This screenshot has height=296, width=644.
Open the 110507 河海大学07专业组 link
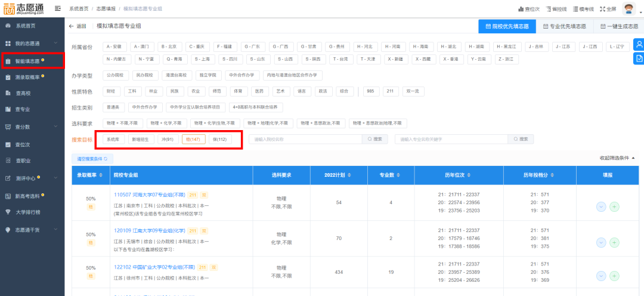click(150, 195)
